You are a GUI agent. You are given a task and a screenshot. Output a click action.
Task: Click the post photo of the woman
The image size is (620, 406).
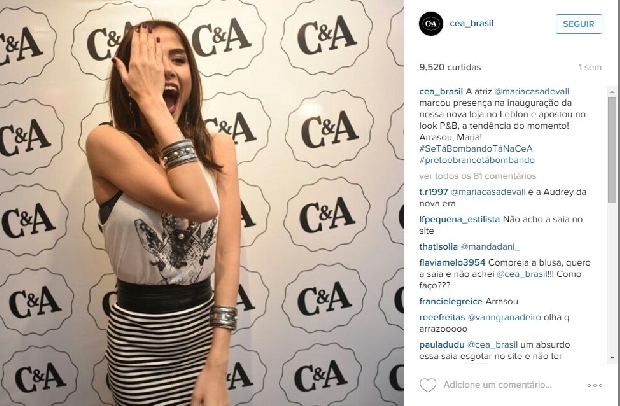point(202,203)
